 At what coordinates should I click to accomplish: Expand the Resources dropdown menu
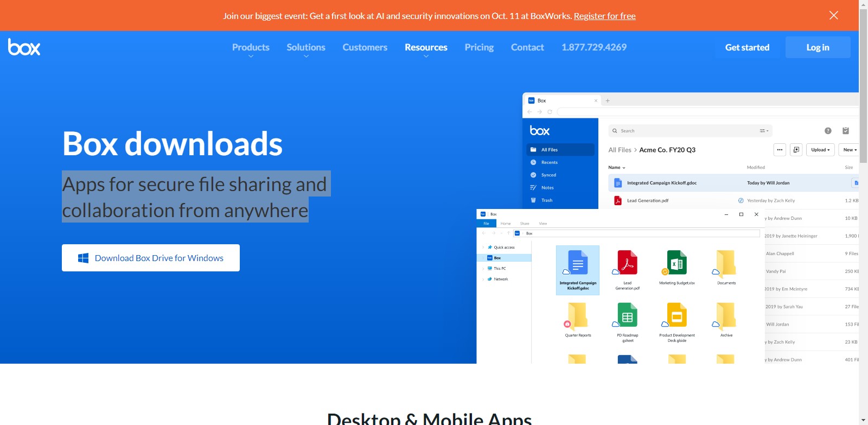coord(426,48)
